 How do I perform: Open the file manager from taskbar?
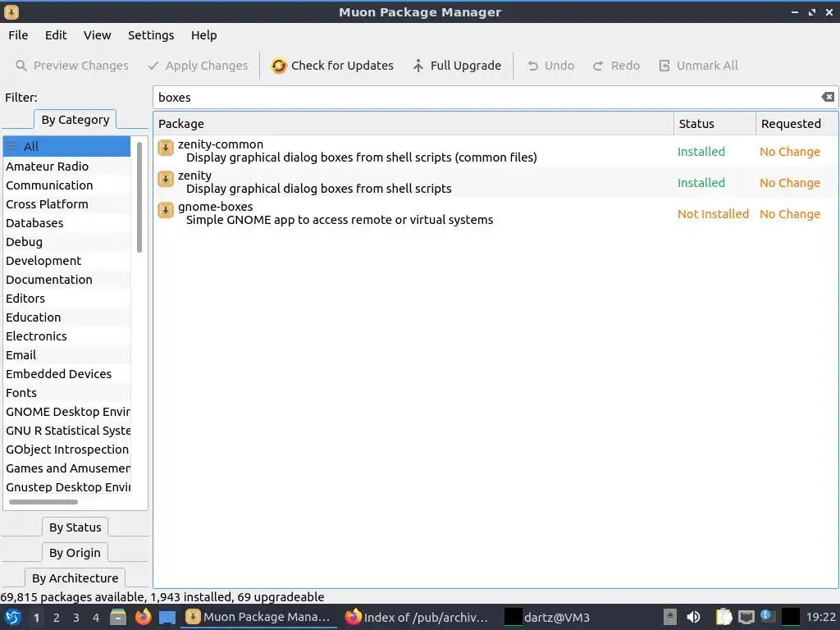coord(118,617)
